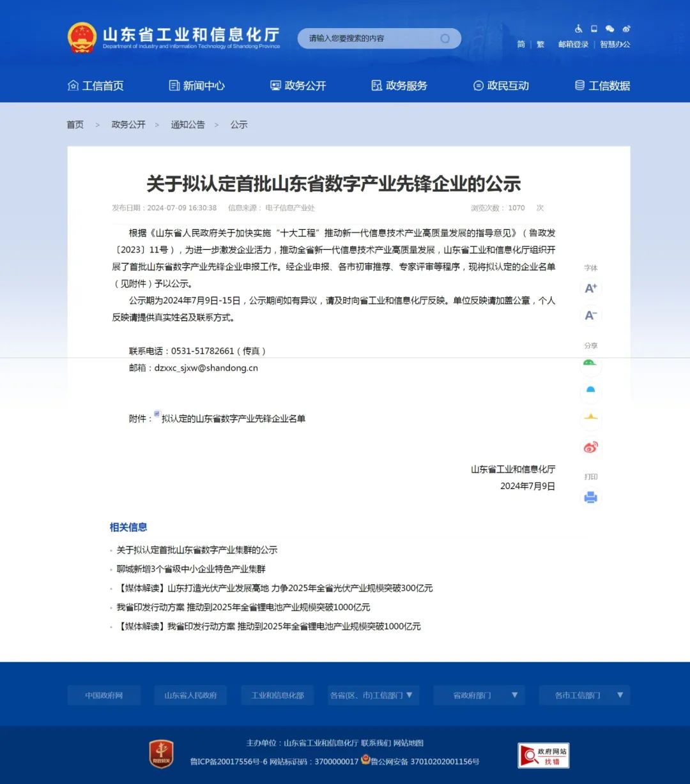The image size is (690, 784).
Task: Open the 各市工信部门 dropdown
Action: point(584,695)
